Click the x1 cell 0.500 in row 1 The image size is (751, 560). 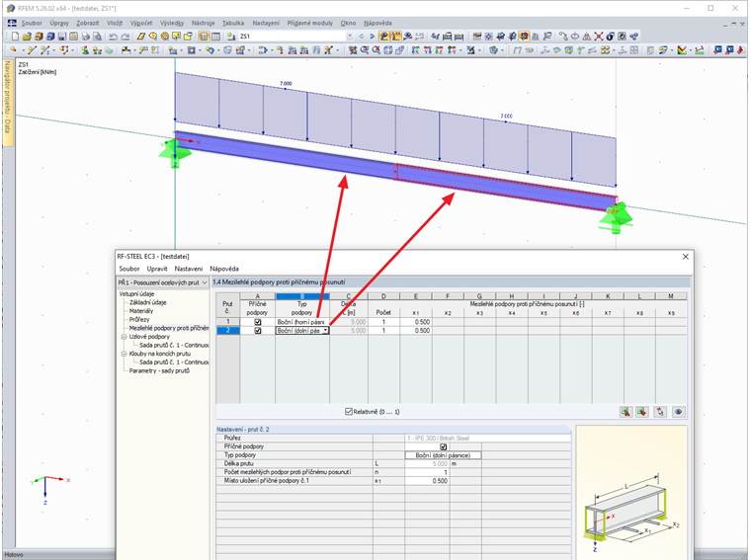tap(416, 322)
